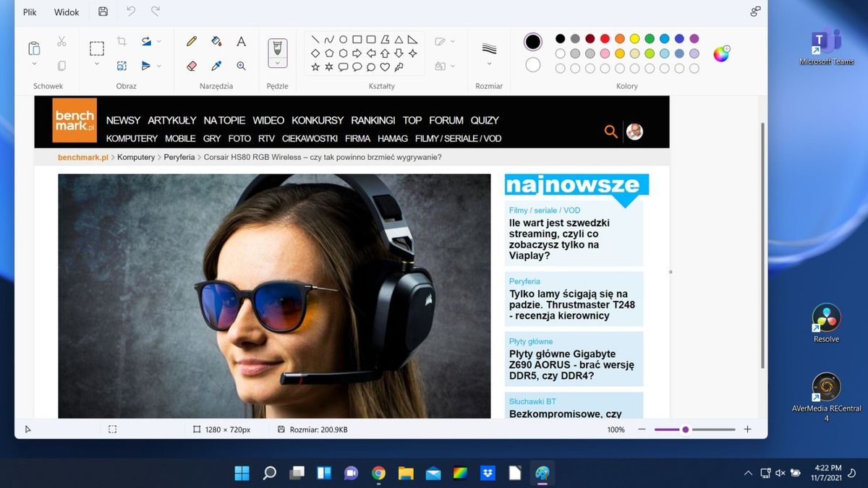Click the Crop icon
Viewport: 868px width, 488px height.
(x=122, y=41)
